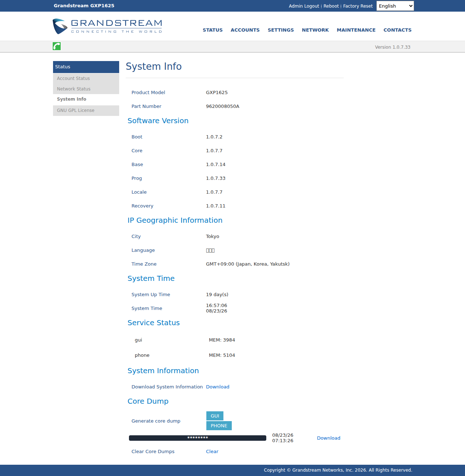Open the English language dropdown

tap(395, 6)
